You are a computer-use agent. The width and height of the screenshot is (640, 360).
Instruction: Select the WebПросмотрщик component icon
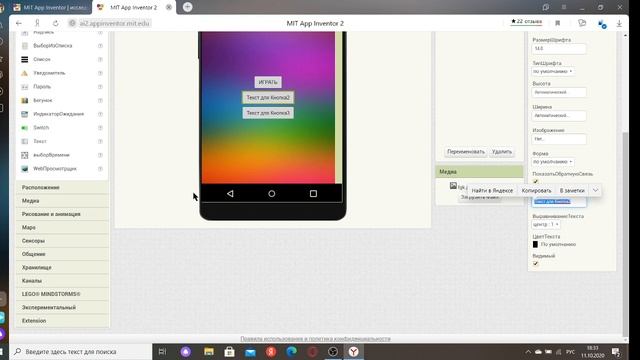point(25,169)
